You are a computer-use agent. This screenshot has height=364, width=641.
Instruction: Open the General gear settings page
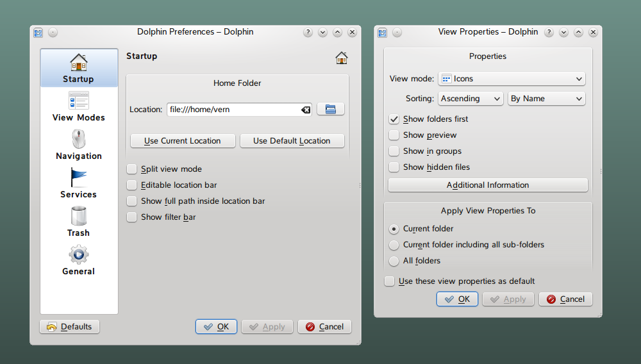pos(78,260)
